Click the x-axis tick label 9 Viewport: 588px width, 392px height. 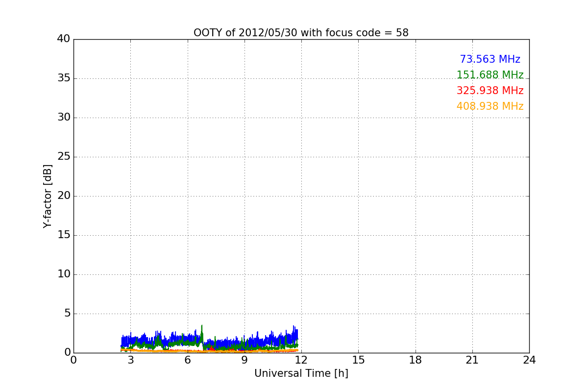[245, 360]
